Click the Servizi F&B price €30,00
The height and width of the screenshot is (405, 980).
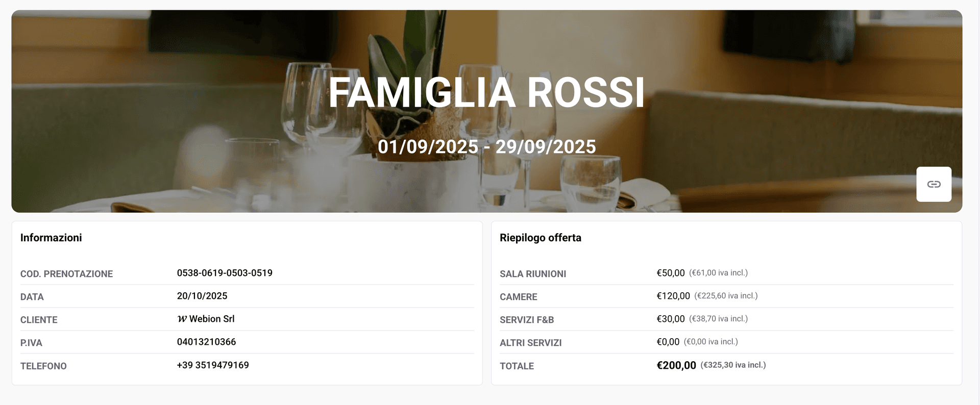click(670, 319)
